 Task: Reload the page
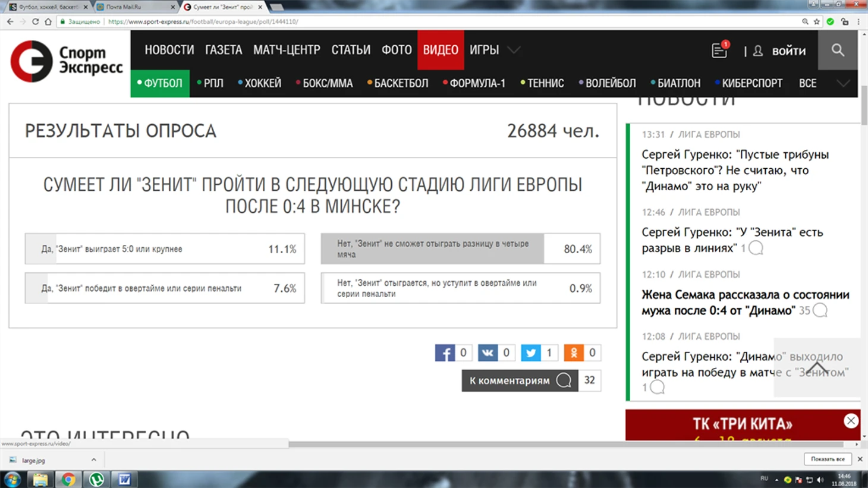(x=35, y=21)
